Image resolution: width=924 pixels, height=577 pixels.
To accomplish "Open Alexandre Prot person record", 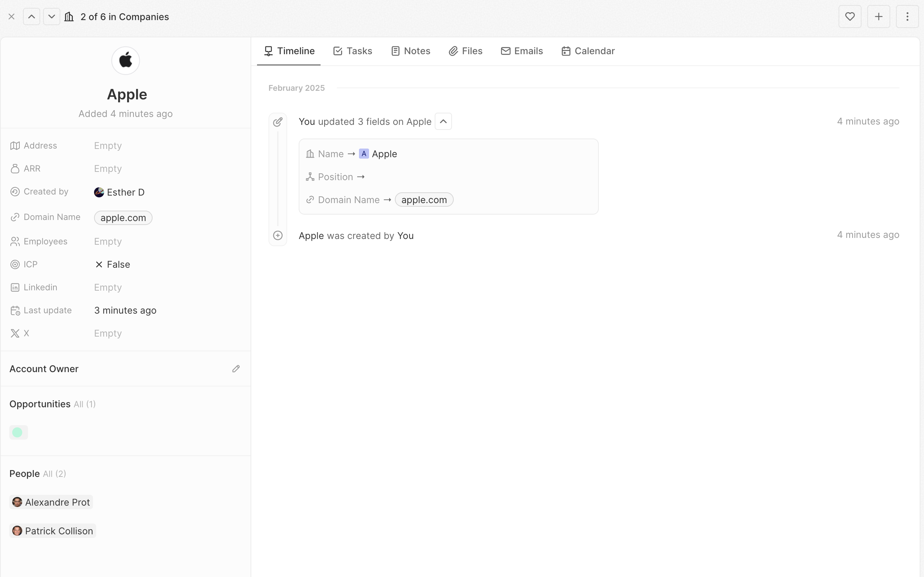I will pyautogui.click(x=51, y=502).
